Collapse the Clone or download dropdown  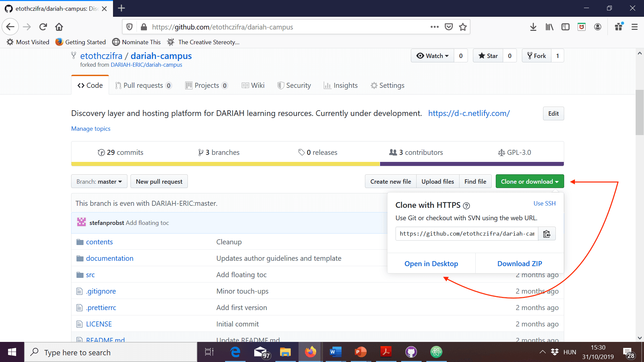click(x=530, y=181)
